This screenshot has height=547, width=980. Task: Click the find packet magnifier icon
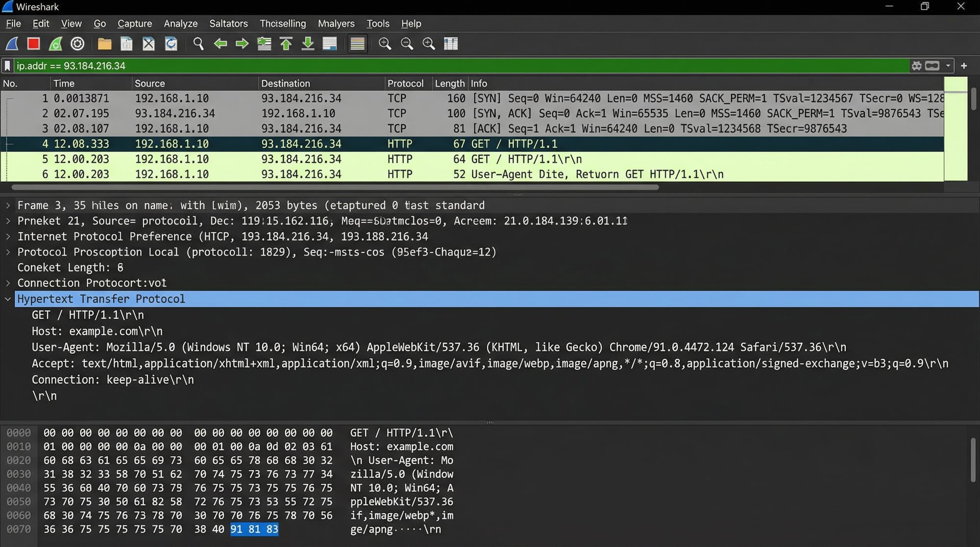tap(198, 44)
